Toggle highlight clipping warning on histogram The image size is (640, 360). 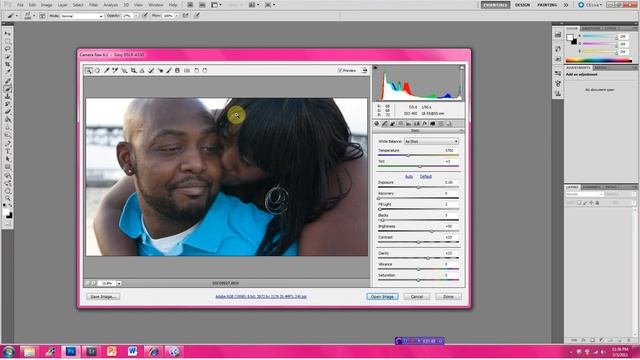pos(462,68)
